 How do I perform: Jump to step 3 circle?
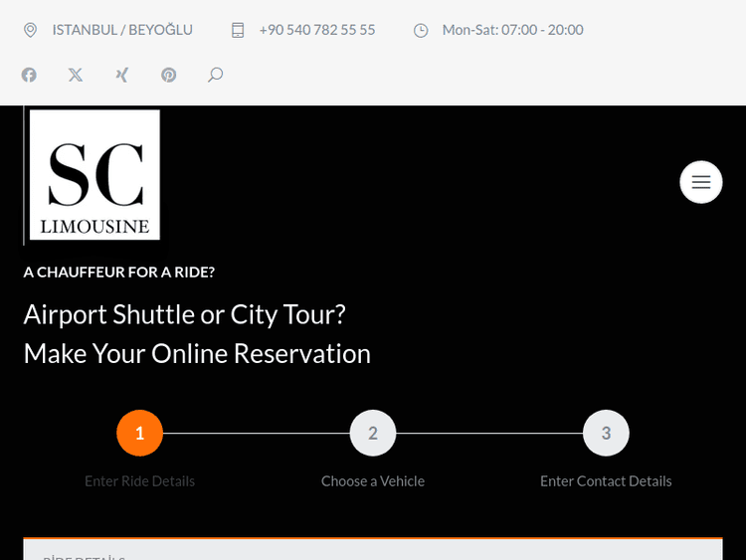pos(606,433)
